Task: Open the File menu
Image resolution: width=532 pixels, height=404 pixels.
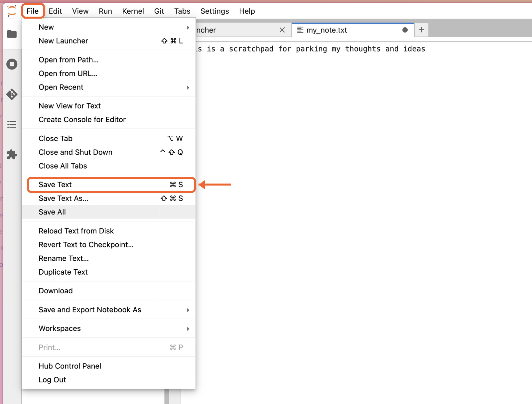Action: (33, 11)
